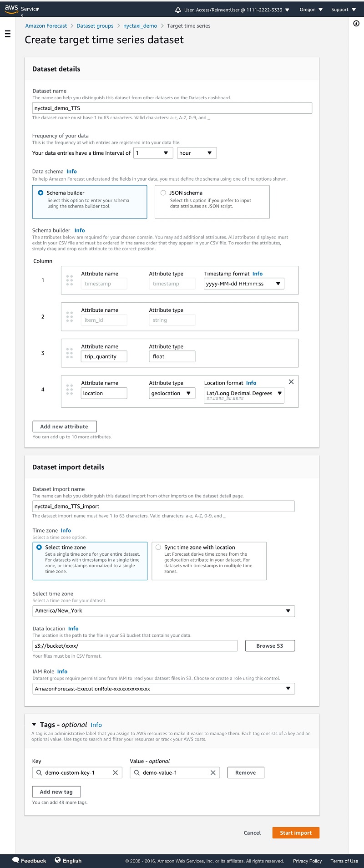Clear the demo-custom-key-1 tag key field
The height and width of the screenshot is (868, 364).
click(x=115, y=772)
